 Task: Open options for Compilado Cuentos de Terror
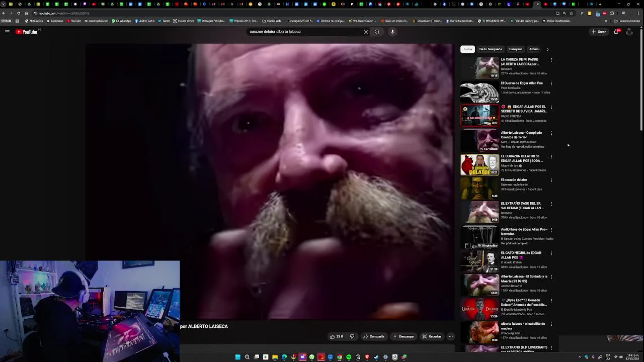[x=551, y=133]
